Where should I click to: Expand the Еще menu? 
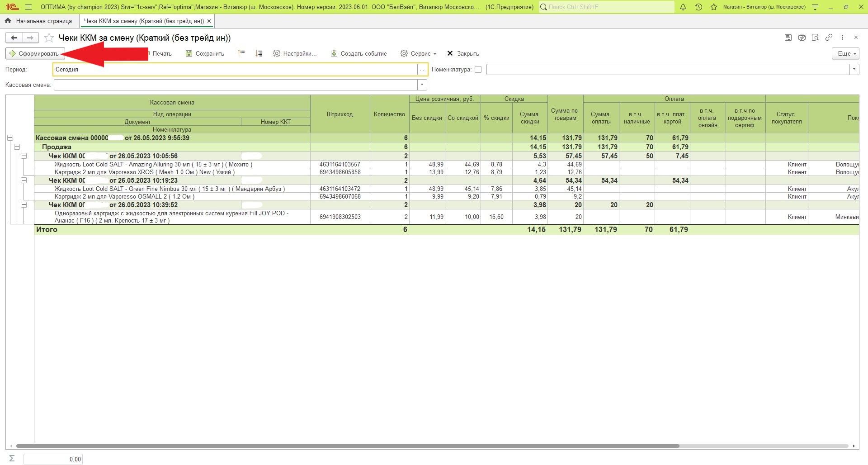pyautogui.click(x=845, y=53)
